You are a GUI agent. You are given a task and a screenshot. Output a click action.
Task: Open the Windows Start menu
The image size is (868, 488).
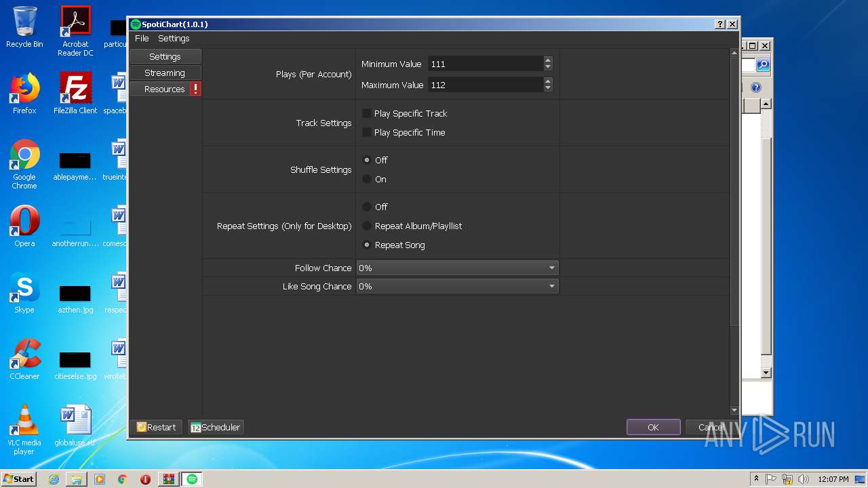click(19, 479)
